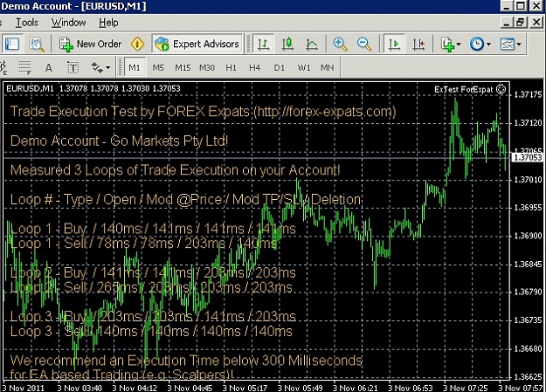Click the 1.36625 price scale label
The image size is (546, 392).
click(x=528, y=376)
